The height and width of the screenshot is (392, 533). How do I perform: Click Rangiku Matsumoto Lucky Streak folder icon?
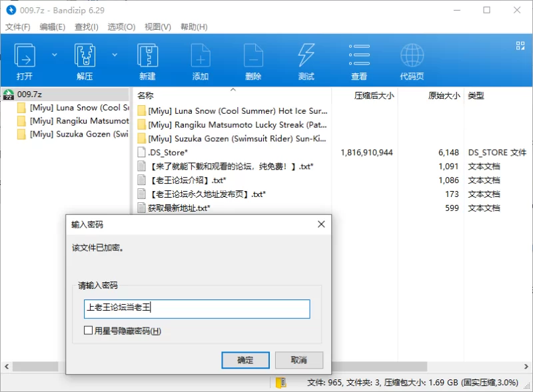click(x=142, y=125)
